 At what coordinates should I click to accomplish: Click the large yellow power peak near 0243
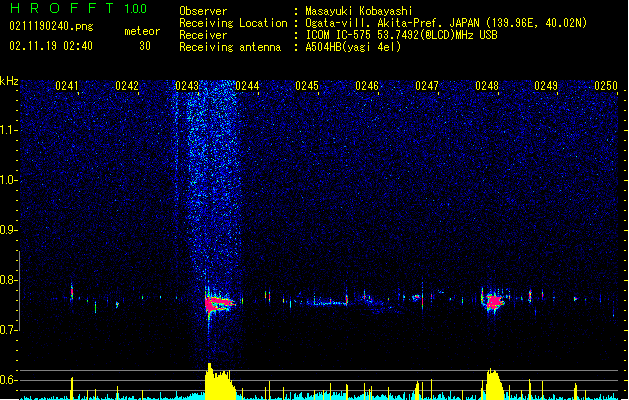pyautogui.click(x=220, y=382)
